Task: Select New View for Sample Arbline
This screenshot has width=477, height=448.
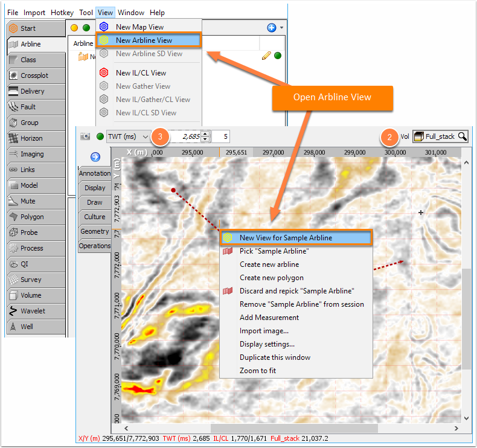Action: [296, 238]
